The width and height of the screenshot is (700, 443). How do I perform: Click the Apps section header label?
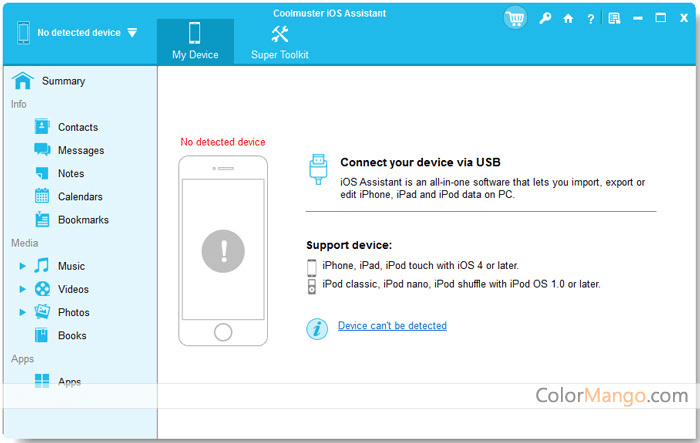(x=22, y=359)
